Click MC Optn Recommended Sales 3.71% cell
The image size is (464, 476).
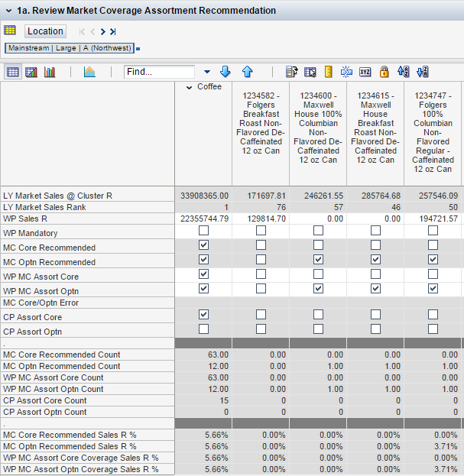433,446
